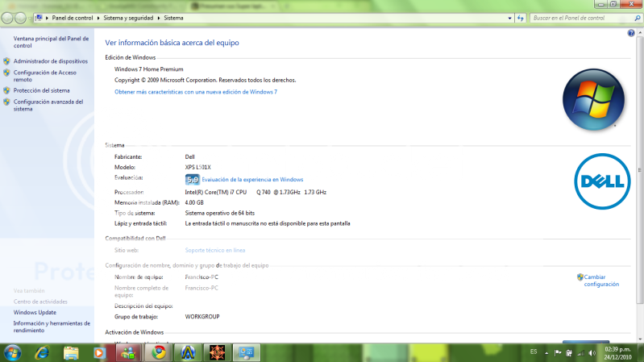The width and height of the screenshot is (644, 362).
Task: Select Sistema y seguridad breadcrumb
Action: coord(128,18)
